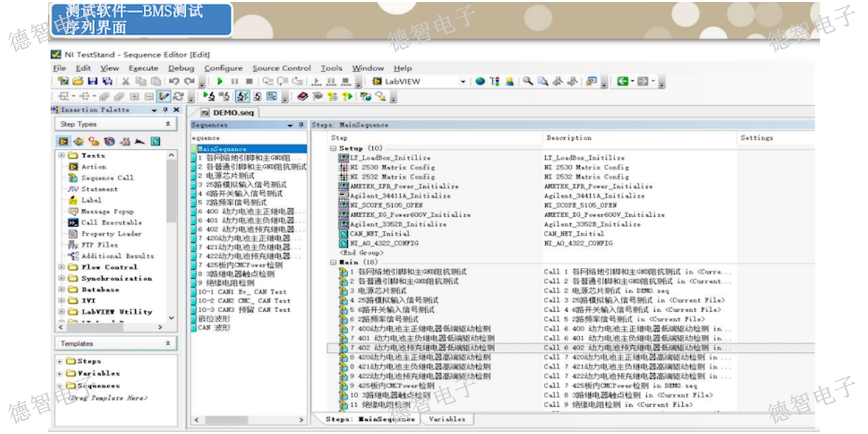Click the Undo arrow toolbar icon
Viewport: 868px width, 434px height.
click(x=174, y=81)
